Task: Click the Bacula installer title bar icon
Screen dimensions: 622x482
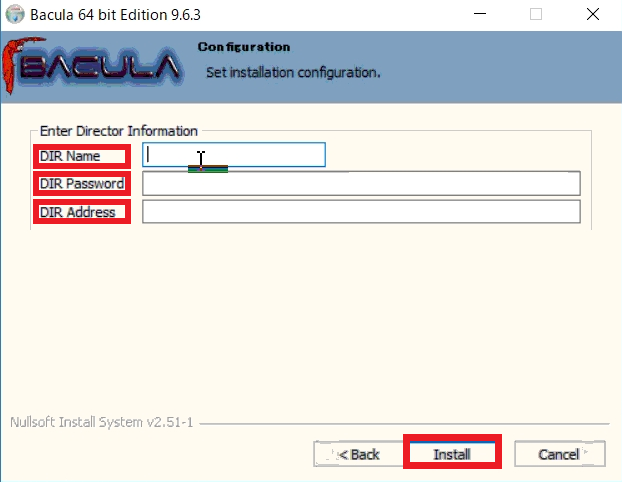Action: pyautogui.click(x=15, y=14)
